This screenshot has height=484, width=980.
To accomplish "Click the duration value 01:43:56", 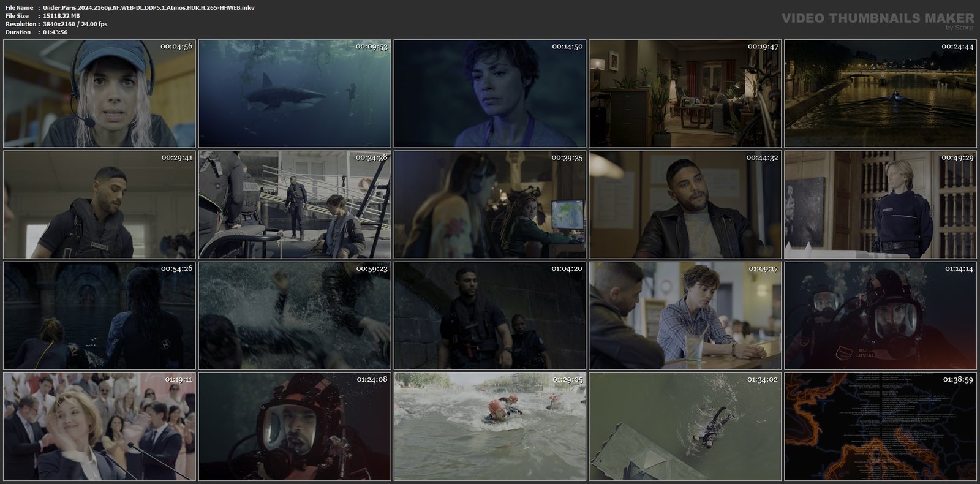I will pyautogui.click(x=55, y=32).
